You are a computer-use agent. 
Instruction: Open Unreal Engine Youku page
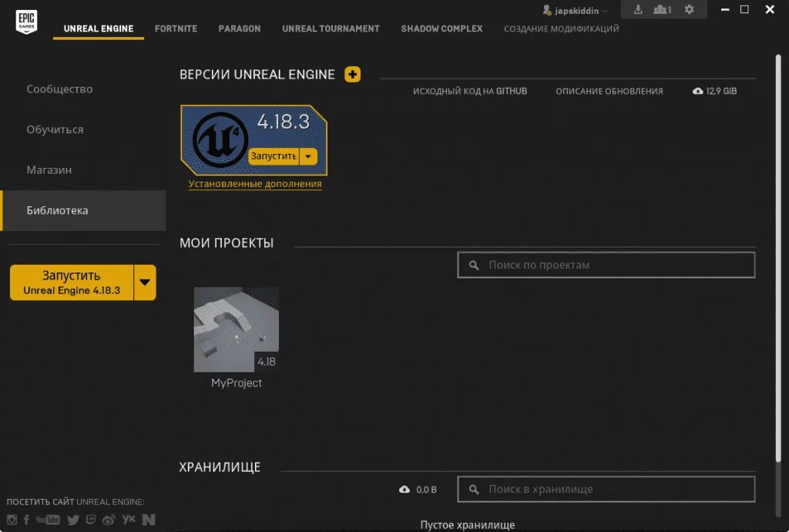pyautogui.click(x=129, y=519)
